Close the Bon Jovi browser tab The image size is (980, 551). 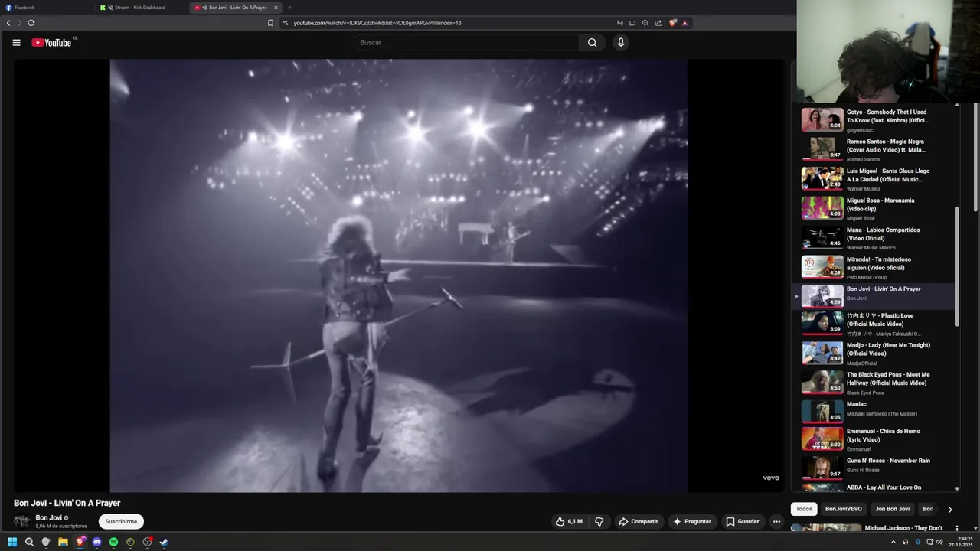[276, 8]
